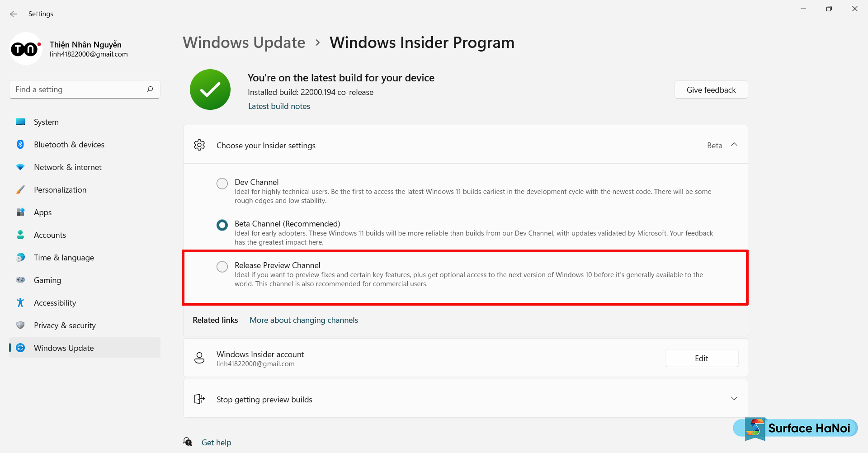Click the search magnifier icon
The width and height of the screenshot is (868, 453).
[x=150, y=90]
